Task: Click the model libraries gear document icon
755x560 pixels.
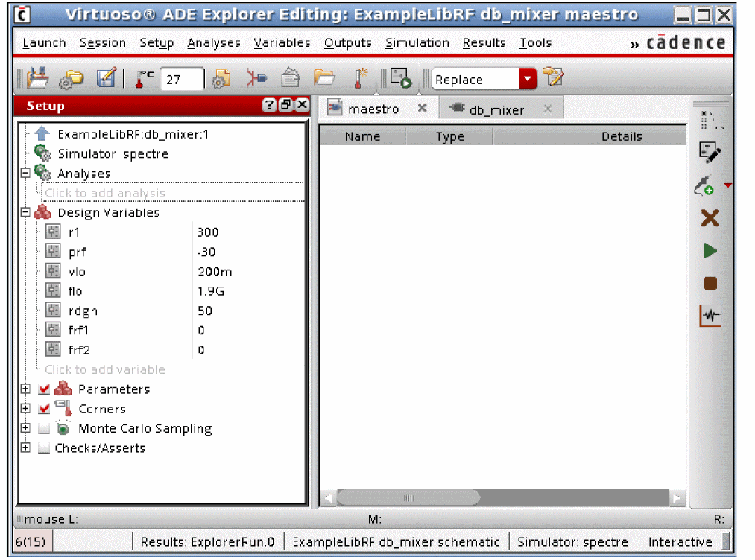Action: pos(221,79)
